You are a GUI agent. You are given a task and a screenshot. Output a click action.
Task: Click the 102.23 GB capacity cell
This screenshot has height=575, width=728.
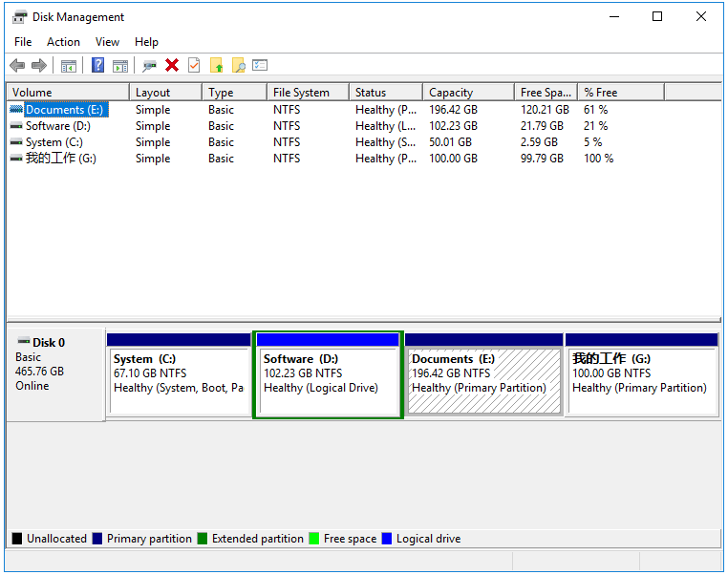(453, 126)
